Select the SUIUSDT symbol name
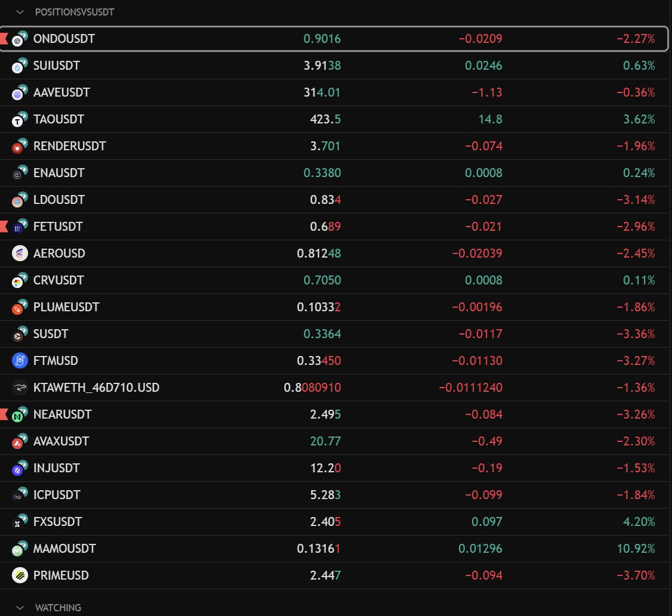Viewport: 672px width, 616px height. [x=57, y=66]
